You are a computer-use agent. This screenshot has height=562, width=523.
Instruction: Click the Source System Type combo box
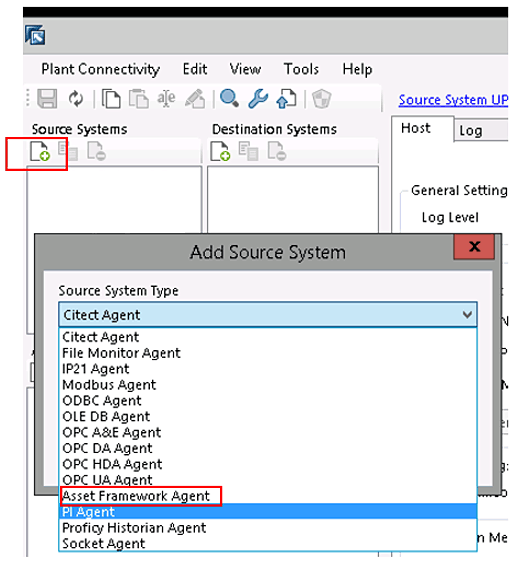coord(268,314)
